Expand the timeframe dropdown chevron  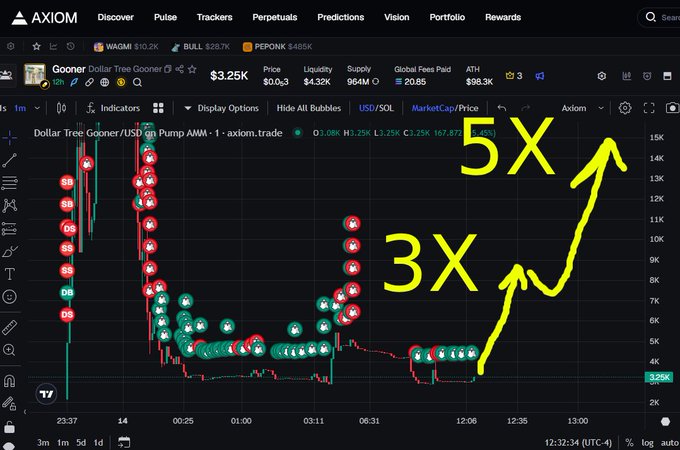(37, 108)
